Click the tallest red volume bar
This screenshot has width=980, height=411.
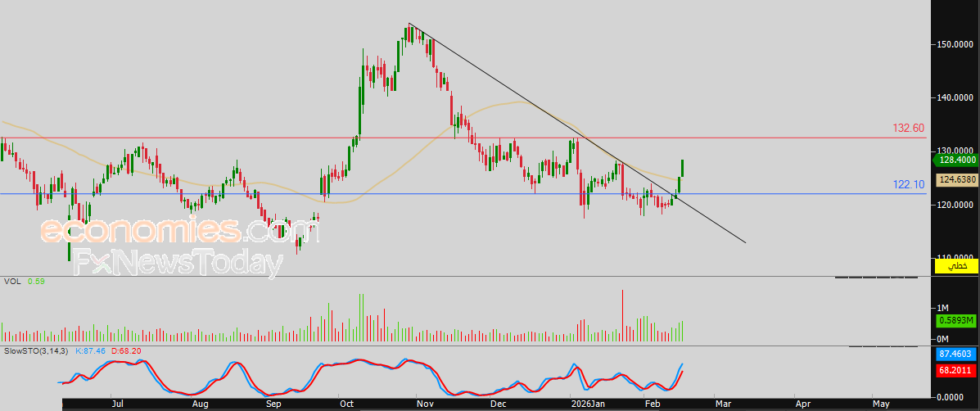pos(623,315)
